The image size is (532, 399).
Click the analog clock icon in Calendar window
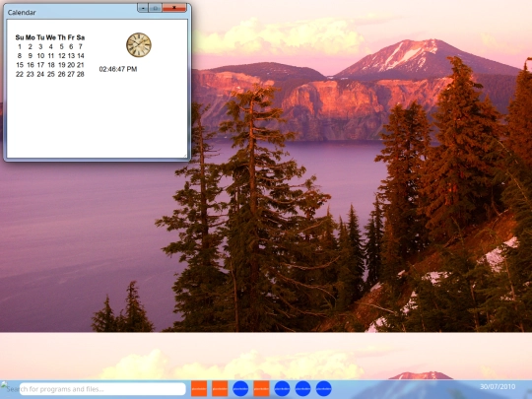coord(139,45)
